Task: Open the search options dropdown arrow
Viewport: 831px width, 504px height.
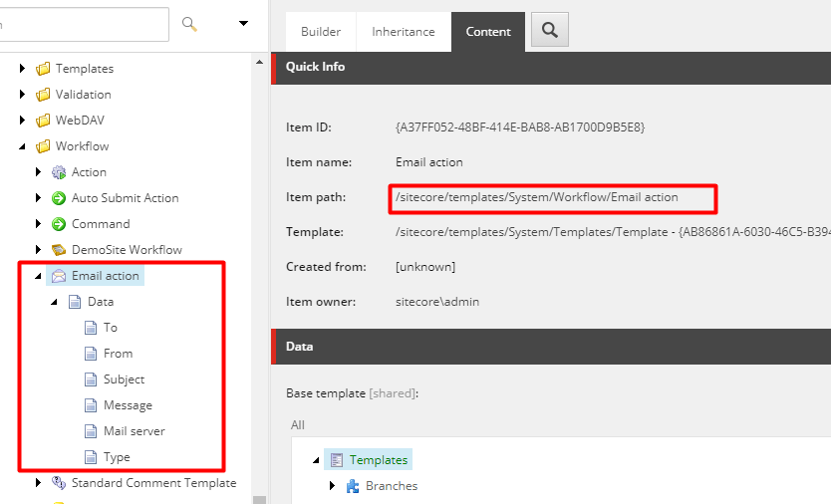Action: click(x=243, y=24)
